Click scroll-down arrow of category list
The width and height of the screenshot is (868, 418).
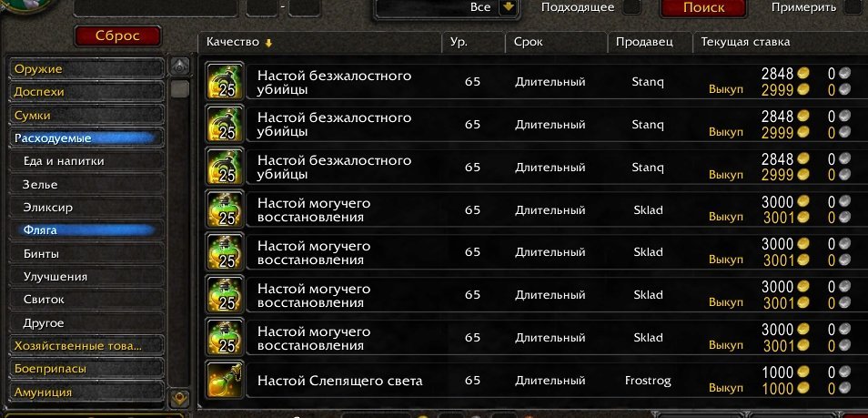click(x=180, y=397)
